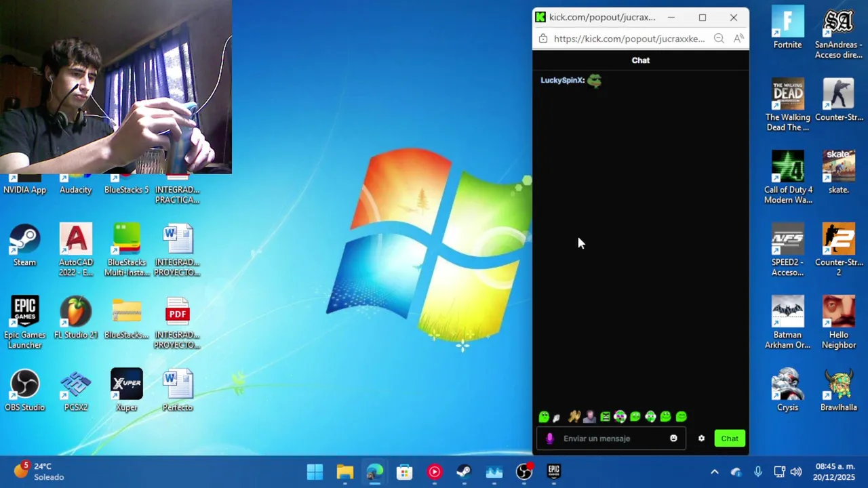Select Call of Duty 4 desktop icon

tap(787, 178)
